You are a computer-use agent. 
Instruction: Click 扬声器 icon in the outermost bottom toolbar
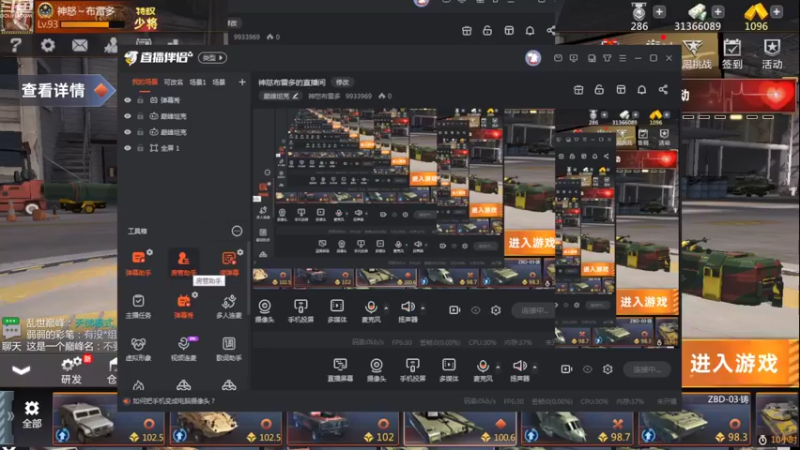click(519, 370)
